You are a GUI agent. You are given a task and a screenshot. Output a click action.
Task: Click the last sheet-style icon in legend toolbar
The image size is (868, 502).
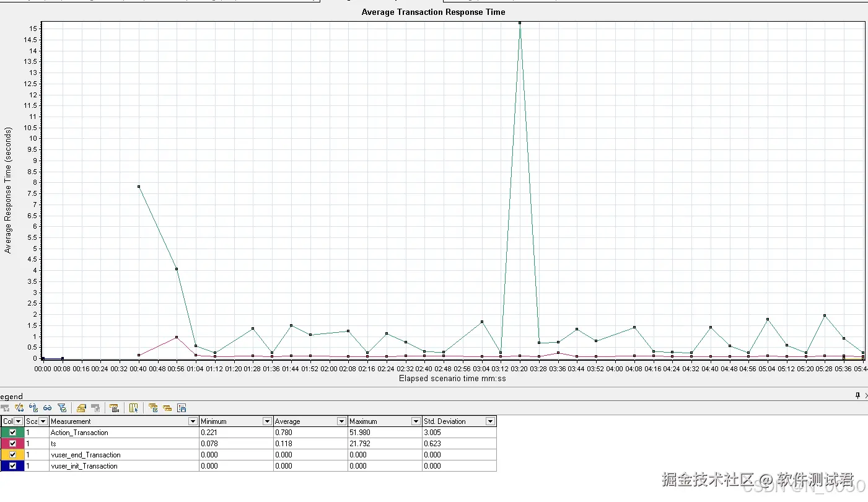click(182, 408)
